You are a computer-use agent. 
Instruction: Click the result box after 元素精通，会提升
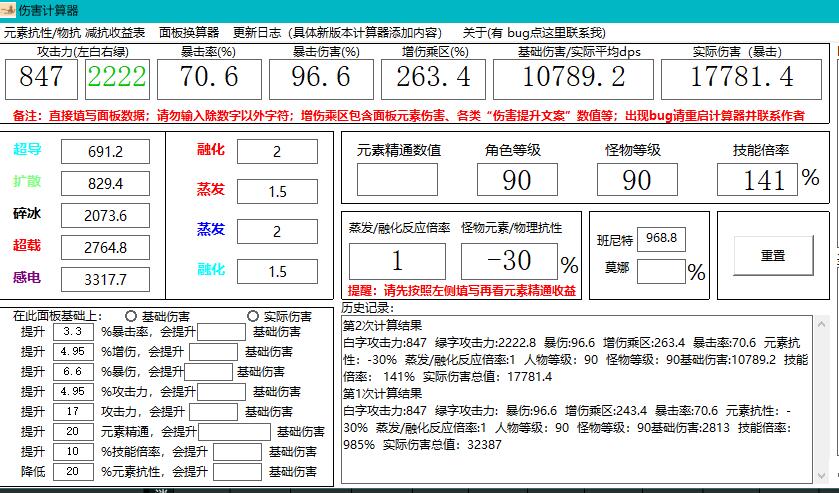click(x=234, y=431)
